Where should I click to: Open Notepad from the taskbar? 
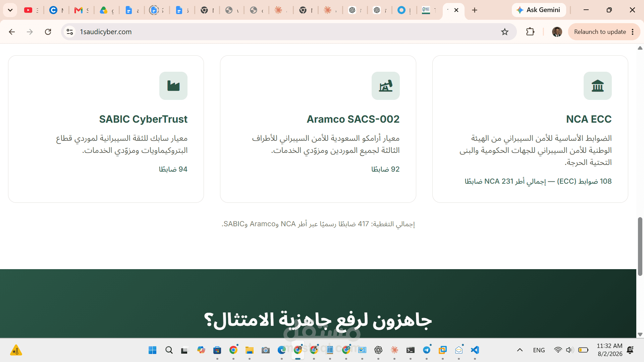click(330, 350)
